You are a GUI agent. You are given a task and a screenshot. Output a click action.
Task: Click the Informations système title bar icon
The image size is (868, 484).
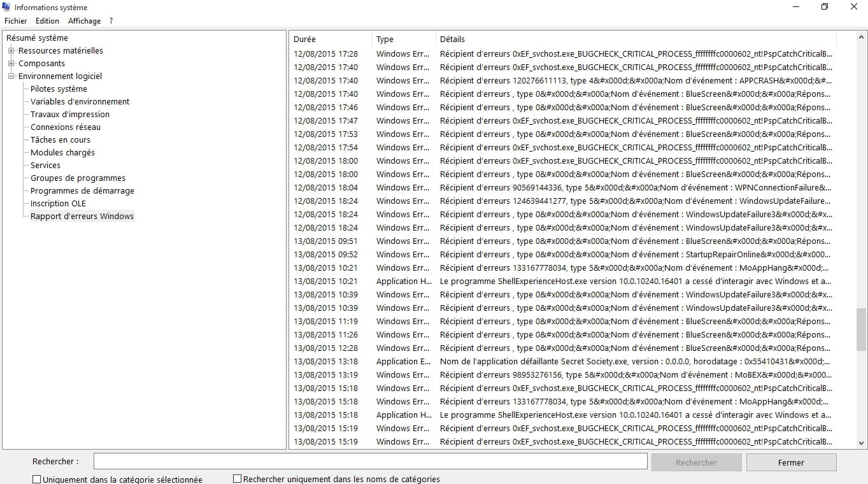coord(6,7)
